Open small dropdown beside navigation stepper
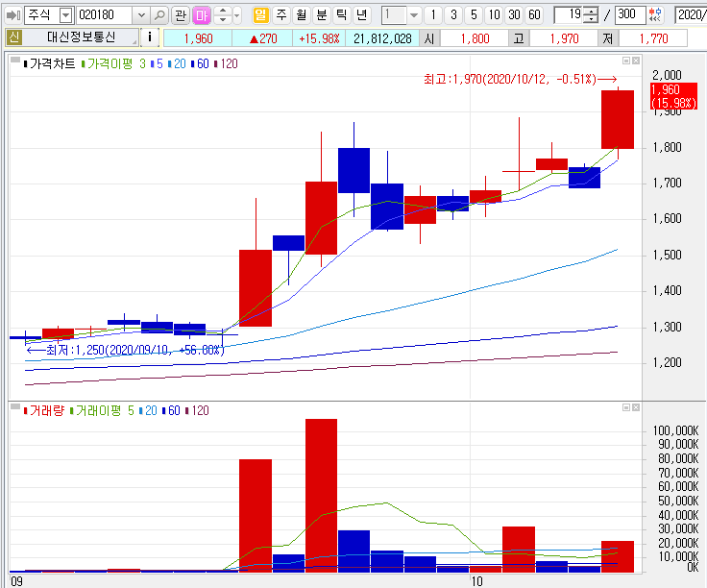This screenshot has height=588, width=707. (x=236, y=15)
